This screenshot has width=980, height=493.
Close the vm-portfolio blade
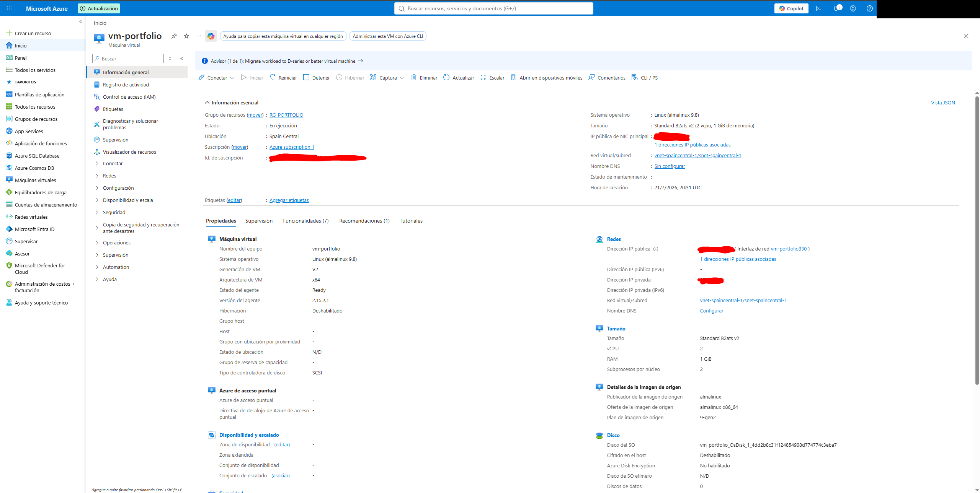(966, 36)
